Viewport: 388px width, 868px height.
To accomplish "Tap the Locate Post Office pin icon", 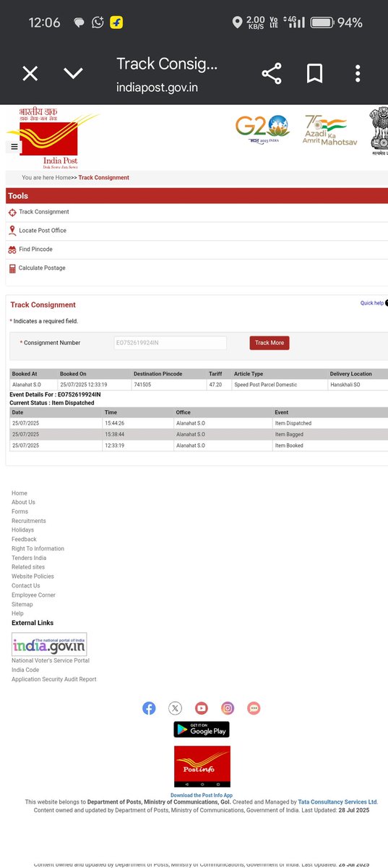I will click(12, 231).
